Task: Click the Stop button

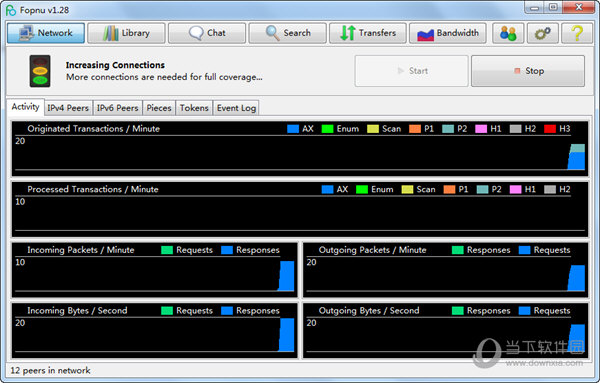Action: 528,71
